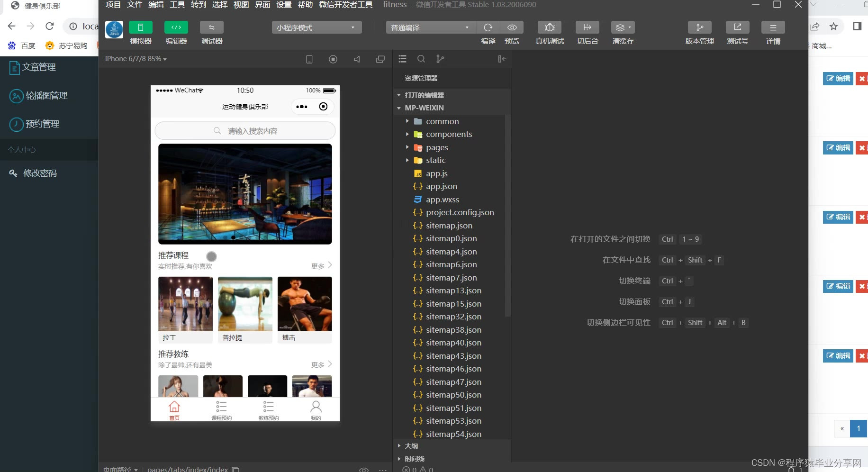Image resolution: width=868 pixels, height=472 pixels.
Task: Open the 拉丁 course card
Action: [185, 310]
